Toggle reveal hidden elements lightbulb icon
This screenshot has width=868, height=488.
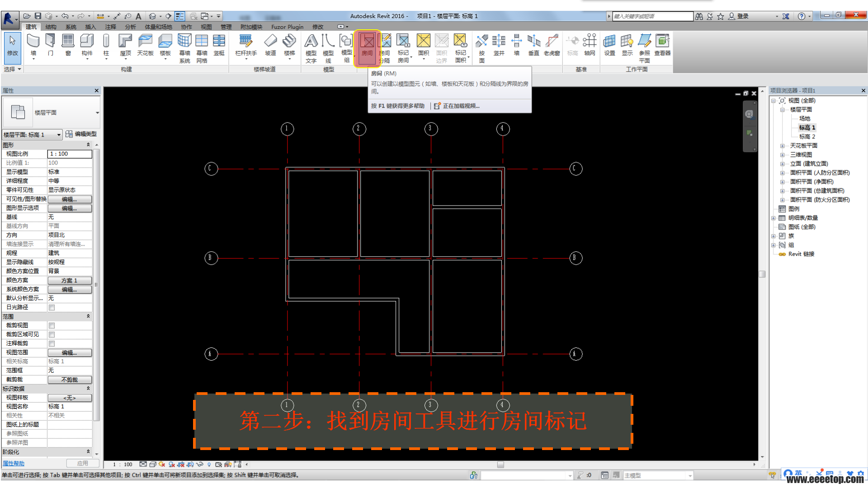pyautogui.click(x=209, y=464)
